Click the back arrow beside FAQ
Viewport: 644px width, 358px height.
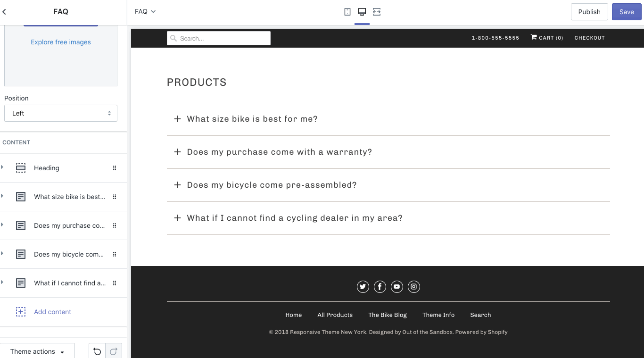click(x=4, y=12)
